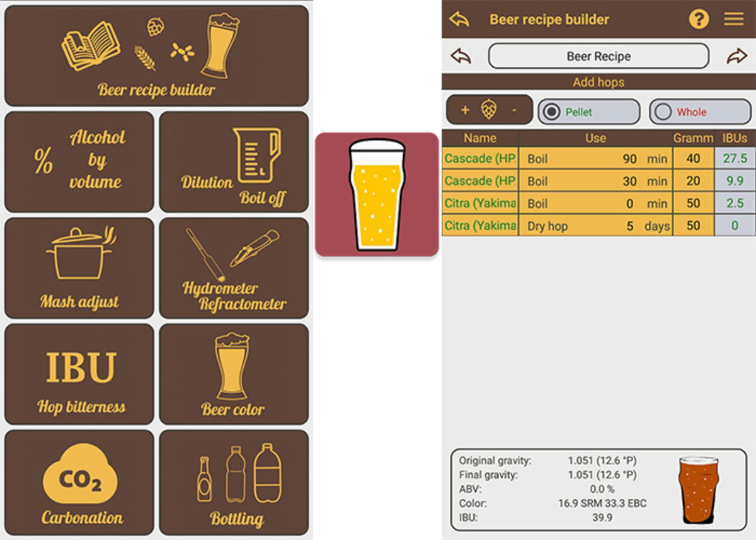Open the Bottling tool
This screenshot has height=540, width=756.
click(x=234, y=481)
